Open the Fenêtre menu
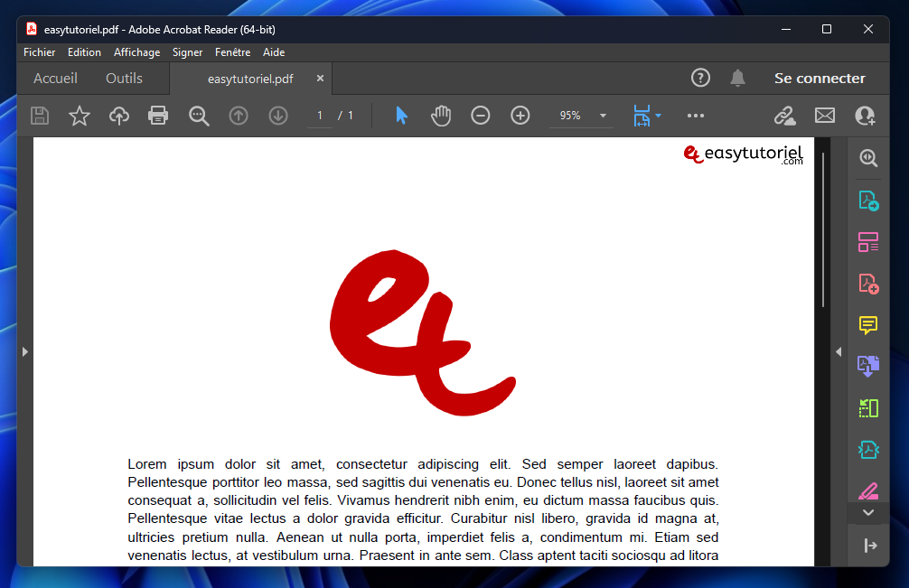 232,52
